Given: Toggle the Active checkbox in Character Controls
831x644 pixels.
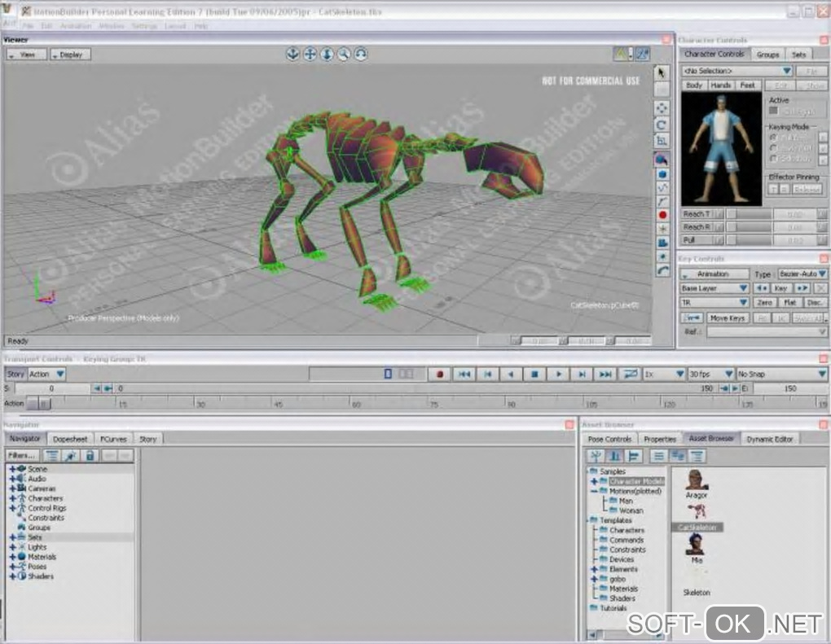Looking at the screenshot, I should [x=774, y=111].
